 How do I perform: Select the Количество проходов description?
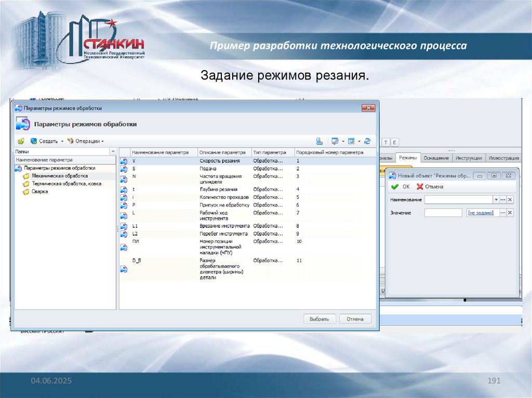(x=224, y=197)
